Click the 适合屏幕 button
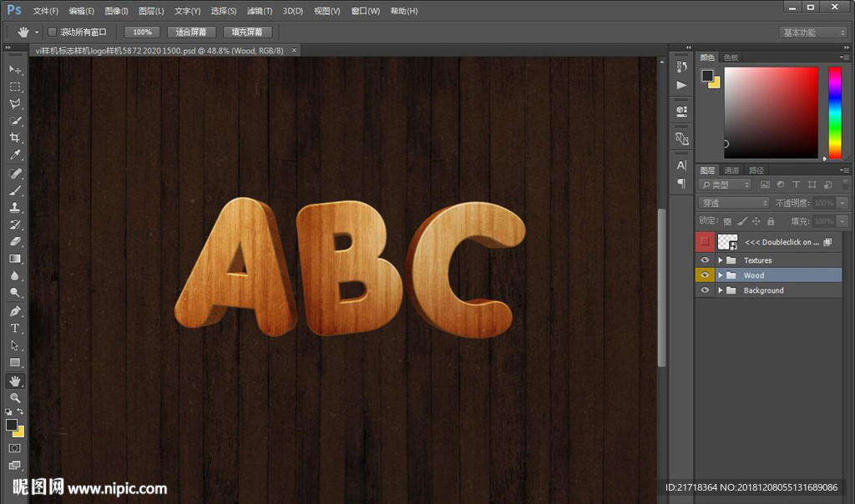Screen dimensions: 855x504 [x=191, y=33]
